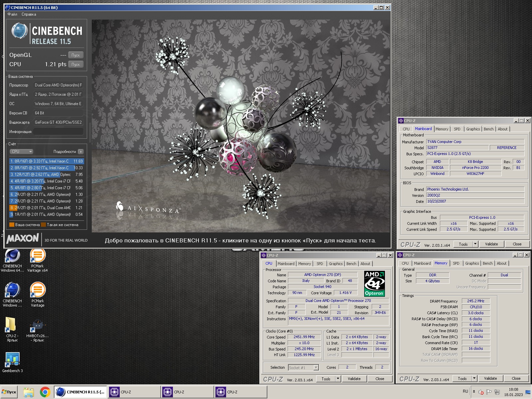Click the orange Ваша система legend swatch
The height and width of the screenshot is (399, 532).
tap(12, 225)
